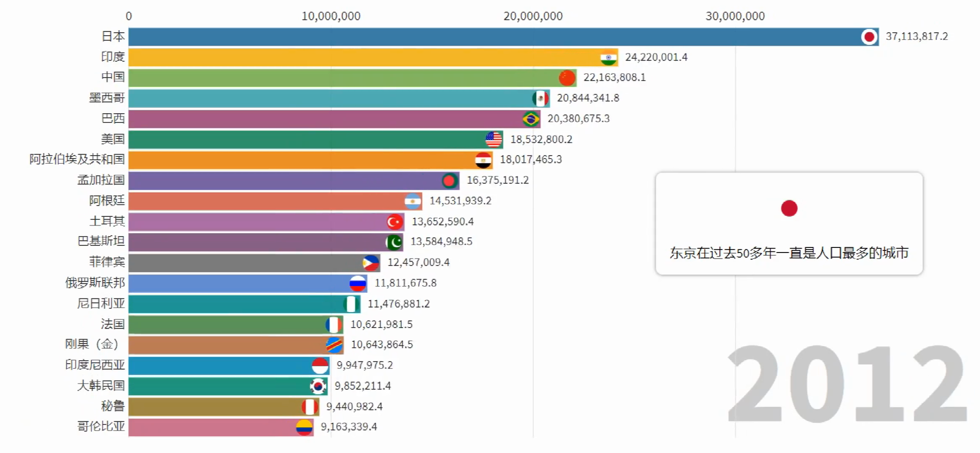Click the India flag icon on the yellow bar
This screenshot has height=453, width=980.
tap(608, 58)
